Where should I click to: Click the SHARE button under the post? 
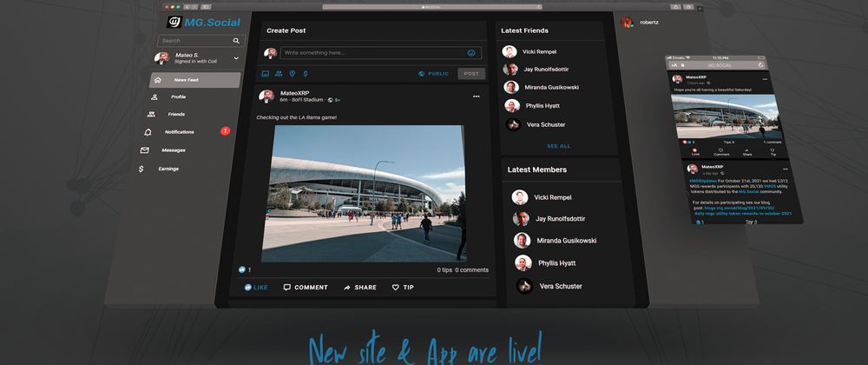pos(360,288)
